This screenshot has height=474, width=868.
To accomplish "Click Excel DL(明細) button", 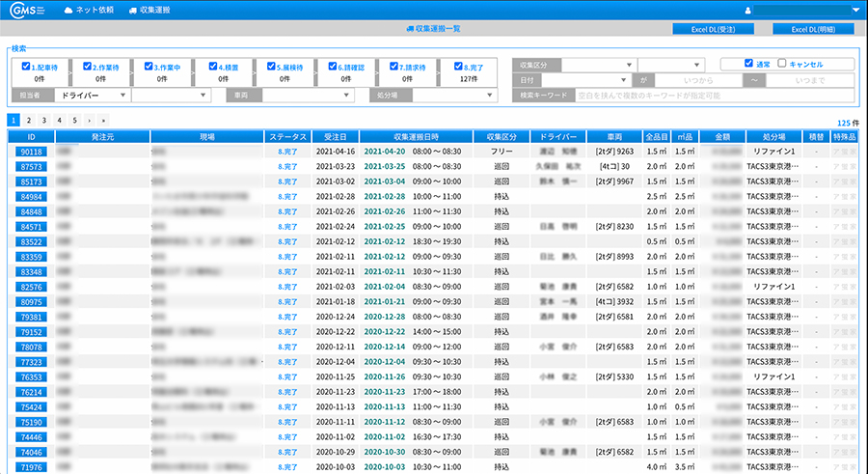I will pos(813,29).
